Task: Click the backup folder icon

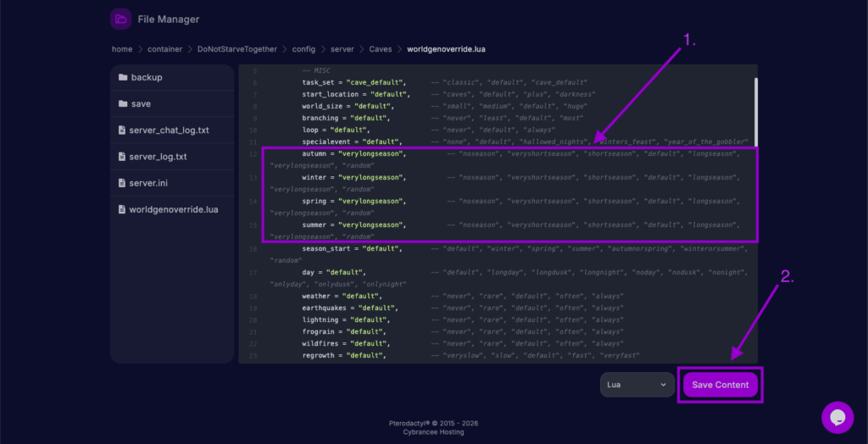Action: pyautogui.click(x=123, y=78)
